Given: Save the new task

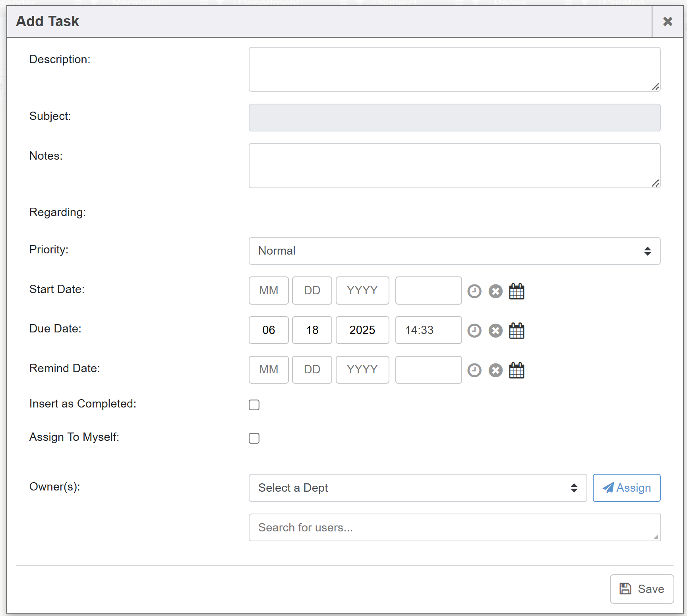Looking at the screenshot, I should click(641, 589).
